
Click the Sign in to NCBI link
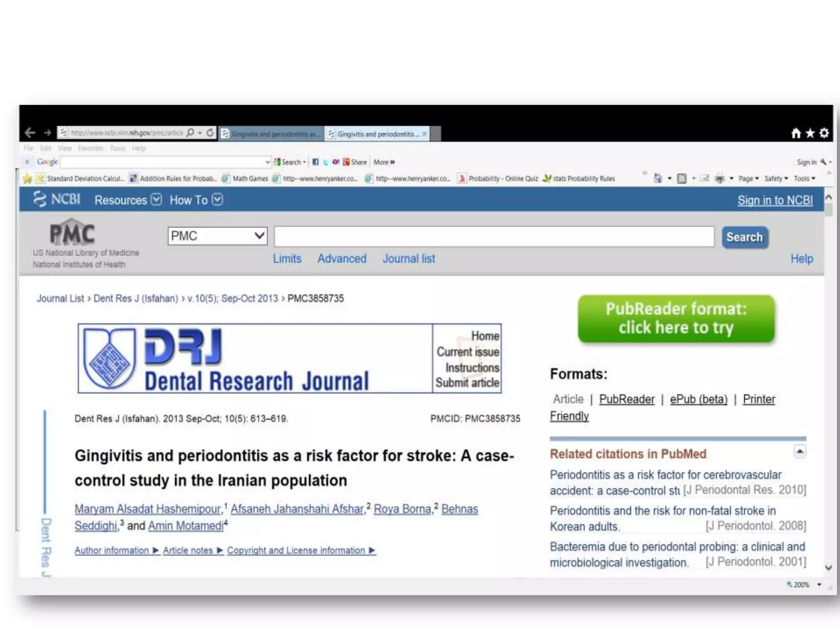click(775, 200)
